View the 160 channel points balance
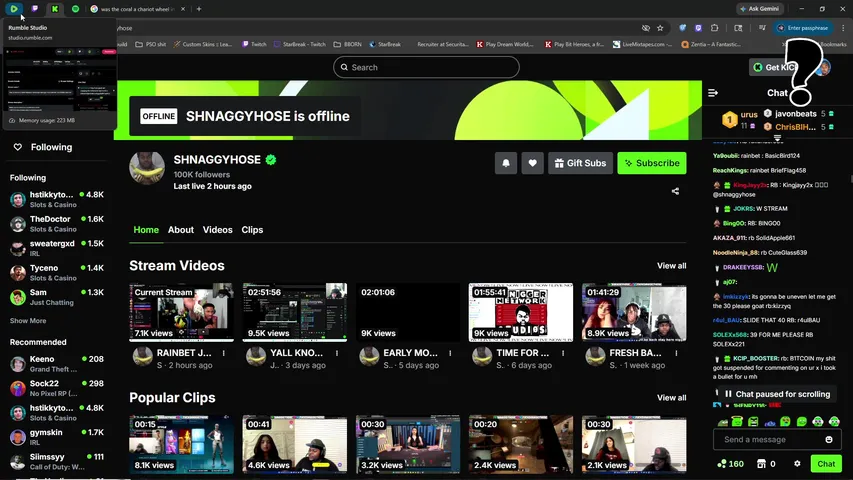Image resolution: width=853 pixels, height=480 pixels. [x=731, y=464]
